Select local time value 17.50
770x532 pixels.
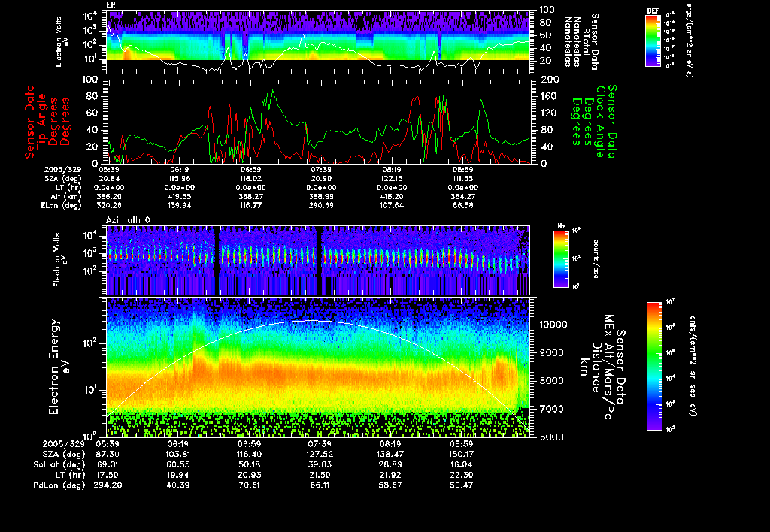(x=106, y=475)
